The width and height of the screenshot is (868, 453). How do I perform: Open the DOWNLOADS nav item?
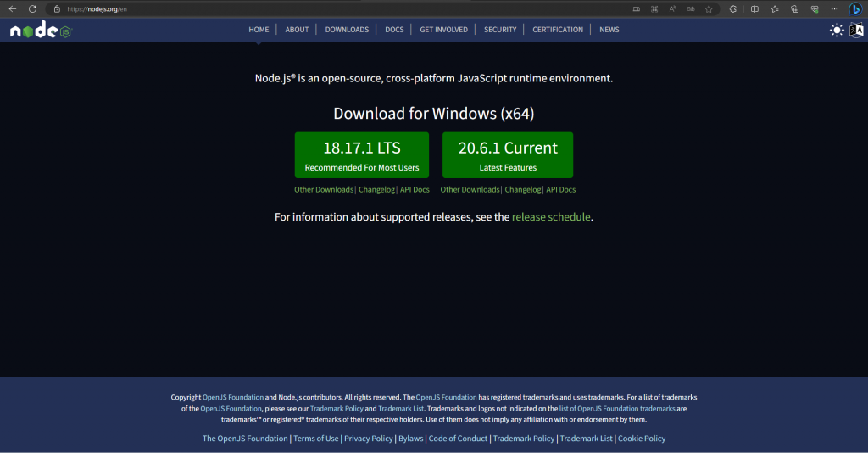(x=347, y=30)
